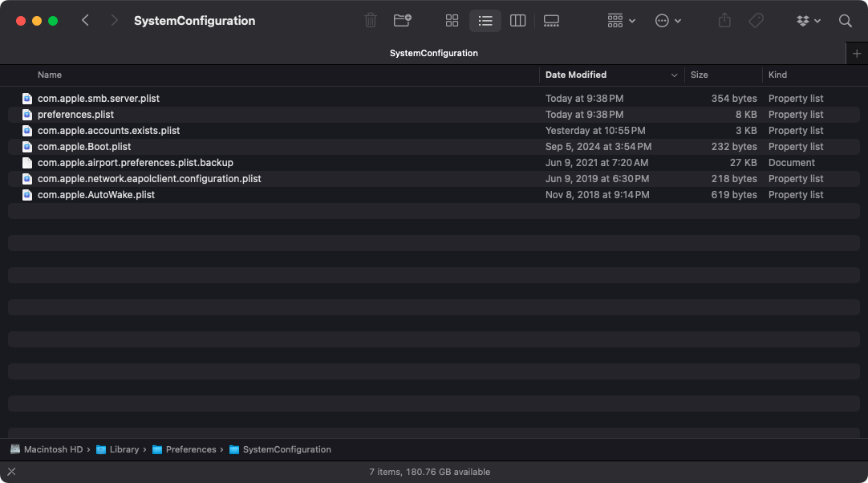Viewport: 868px width, 483px height.
Task: Click "Yesterday at 10:55 PM" date
Action: [x=595, y=131]
